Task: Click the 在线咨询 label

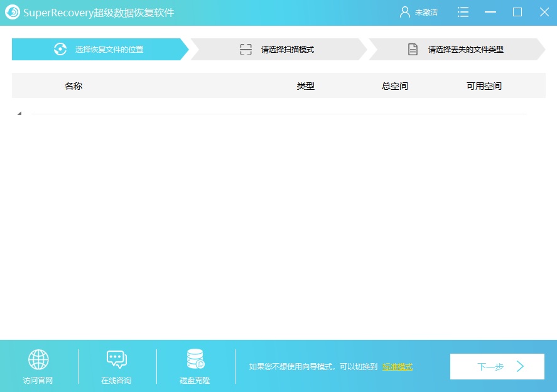Action: tap(116, 381)
